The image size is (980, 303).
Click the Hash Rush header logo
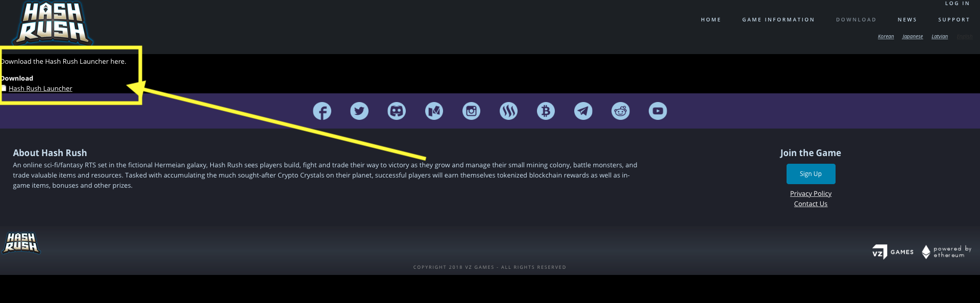click(53, 23)
